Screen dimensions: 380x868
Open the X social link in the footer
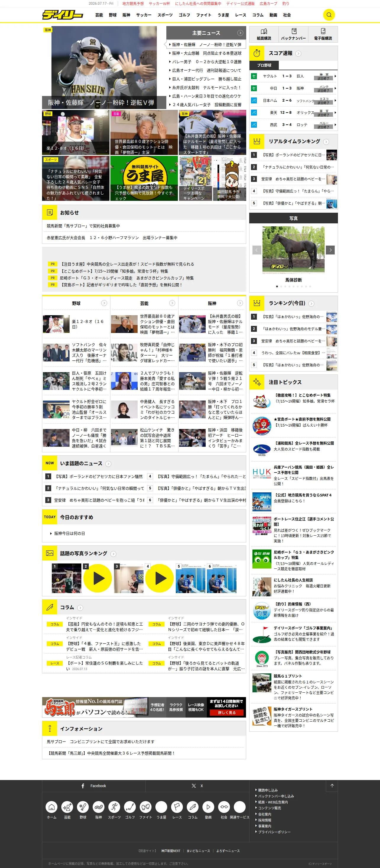pyautogui.click(x=197, y=785)
